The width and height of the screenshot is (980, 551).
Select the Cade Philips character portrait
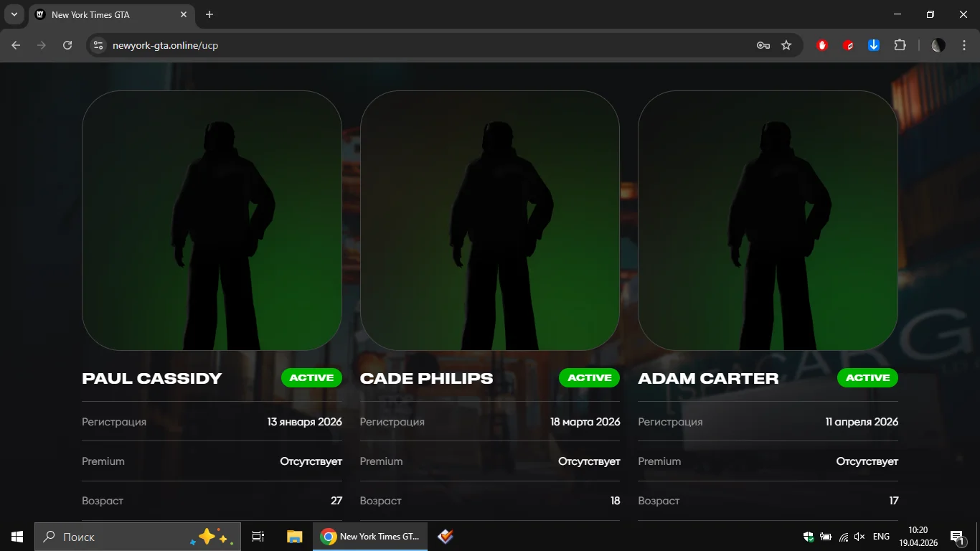point(490,220)
